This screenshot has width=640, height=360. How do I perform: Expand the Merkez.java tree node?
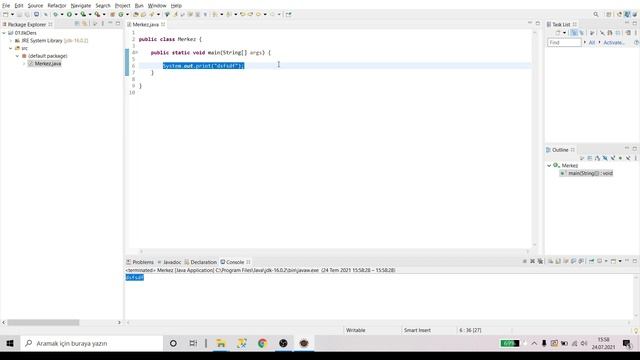[x=24, y=64]
